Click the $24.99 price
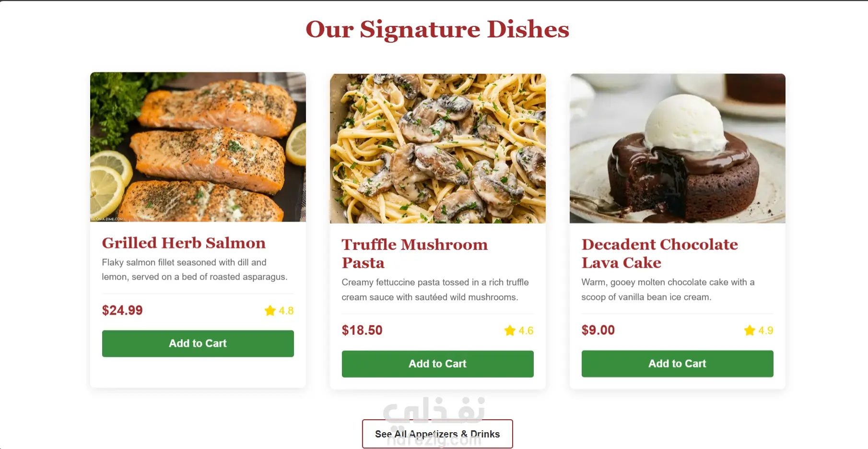 [122, 310]
